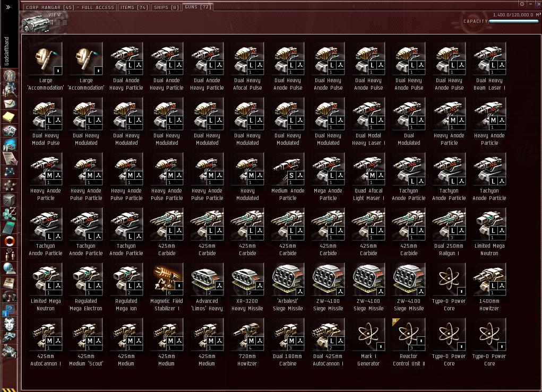Select the Magnetic Field Stabilizer I item
The image size is (542, 392).
coord(167,288)
